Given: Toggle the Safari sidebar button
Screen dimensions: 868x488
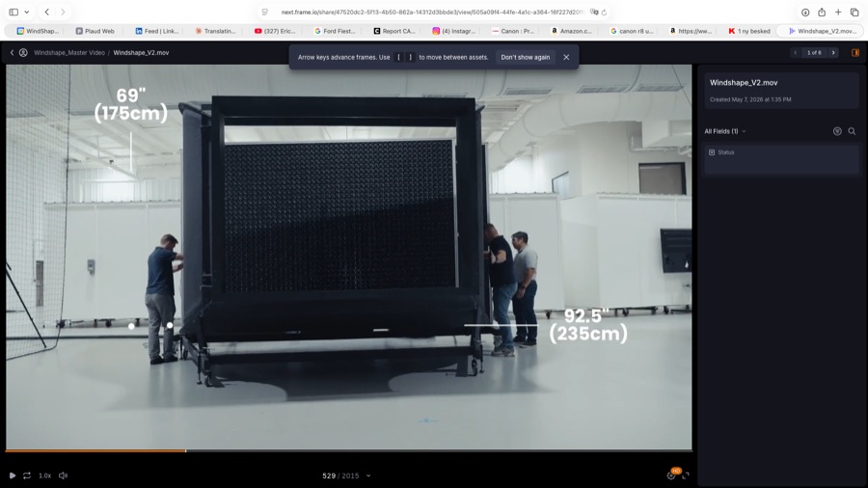Looking at the screenshot, I should coord(14,12).
